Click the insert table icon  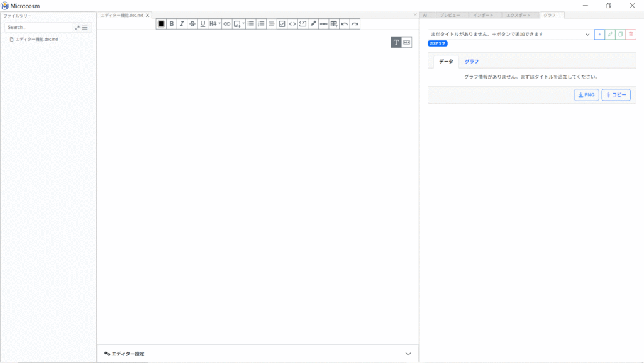pyautogui.click(x=334, y=24)
